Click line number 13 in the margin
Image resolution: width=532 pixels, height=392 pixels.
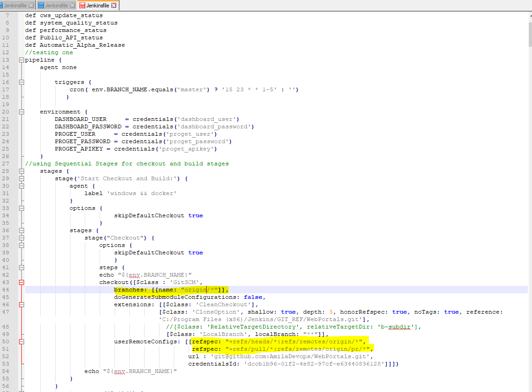6,60
